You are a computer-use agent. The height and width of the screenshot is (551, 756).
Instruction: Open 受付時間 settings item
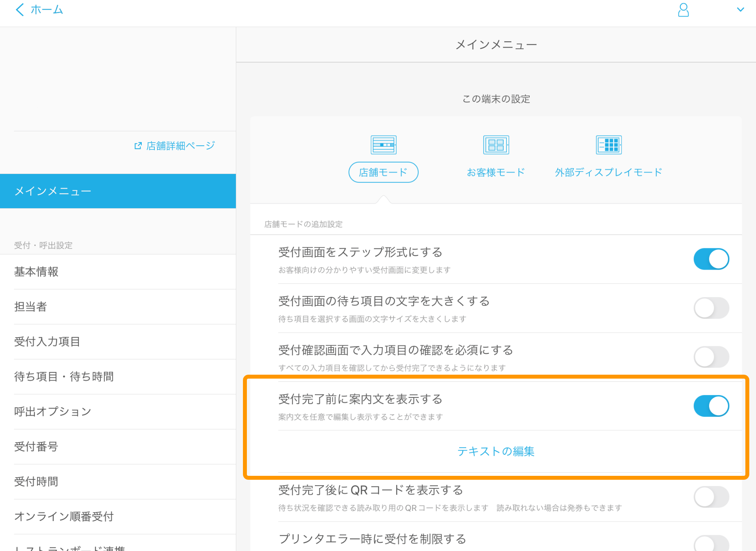pyautogui.click(x=118, y=482)
